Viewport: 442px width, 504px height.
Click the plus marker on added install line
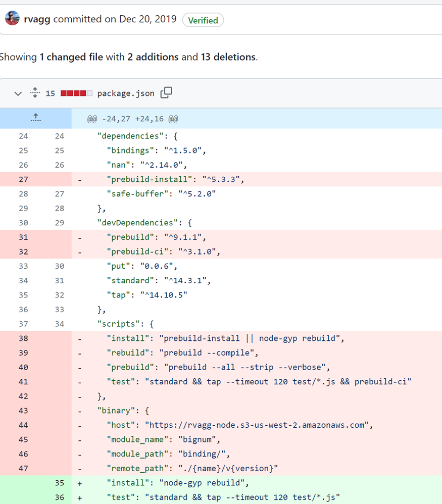click(x=80, y=483)
